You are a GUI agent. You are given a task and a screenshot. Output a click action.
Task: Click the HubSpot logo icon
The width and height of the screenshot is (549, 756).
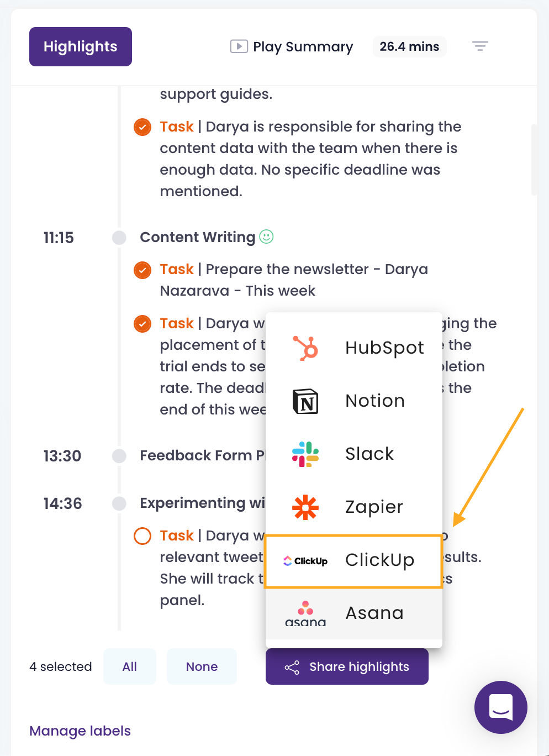(x=305, y=348)
